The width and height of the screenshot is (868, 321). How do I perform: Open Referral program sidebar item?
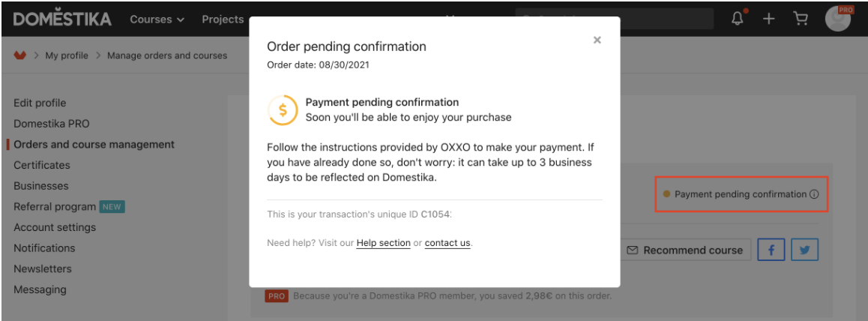coord(55,206)
